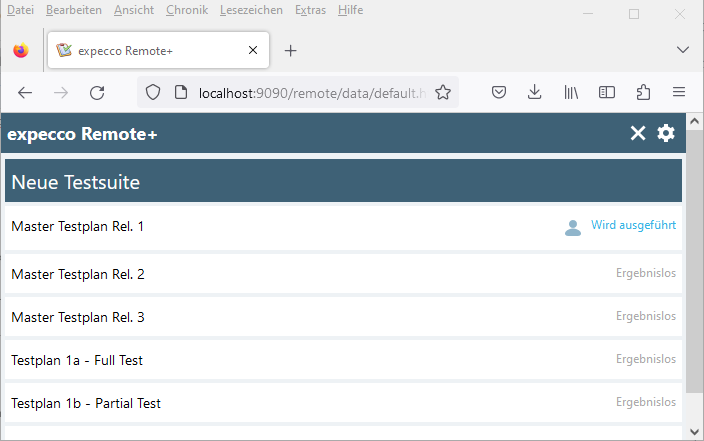
Task: Click the user icon beside Wird ausgeführt
Action: tap(573, 228)
